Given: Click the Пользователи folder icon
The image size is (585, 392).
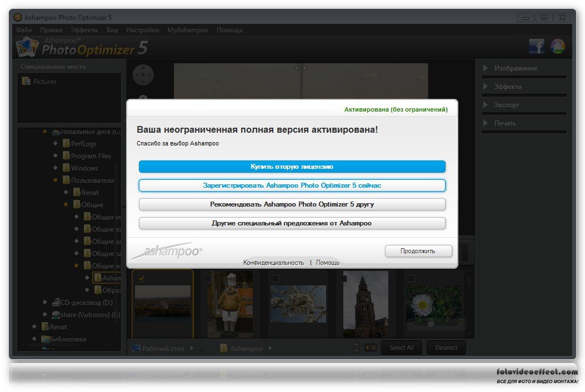Looking at the screenshot, I should (x=66, y=180).
